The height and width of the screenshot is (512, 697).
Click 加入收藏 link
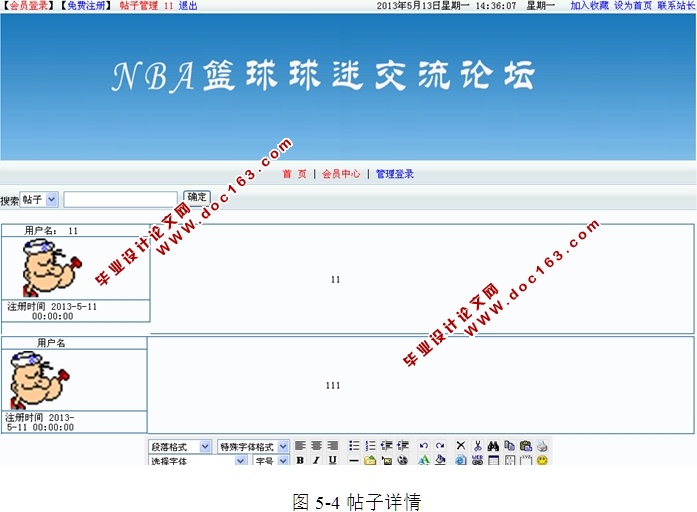tap(589, 6)
